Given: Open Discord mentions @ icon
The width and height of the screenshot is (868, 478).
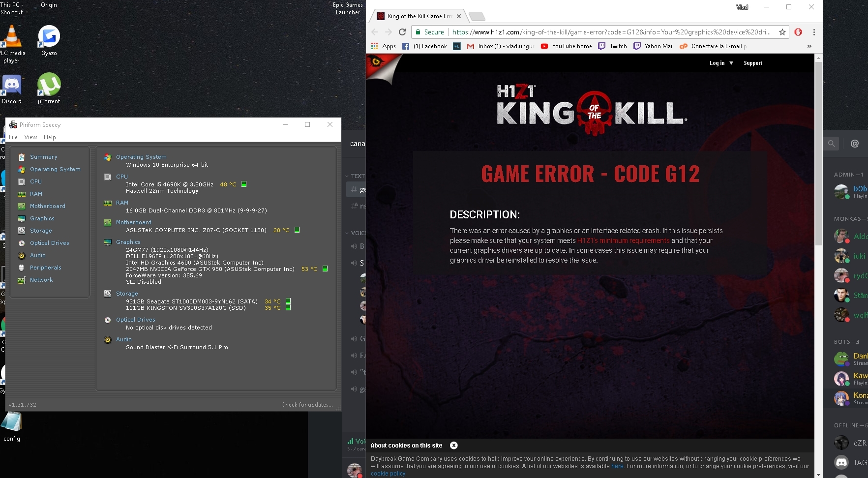Looking at the screenshot, I should click(855, 144).
